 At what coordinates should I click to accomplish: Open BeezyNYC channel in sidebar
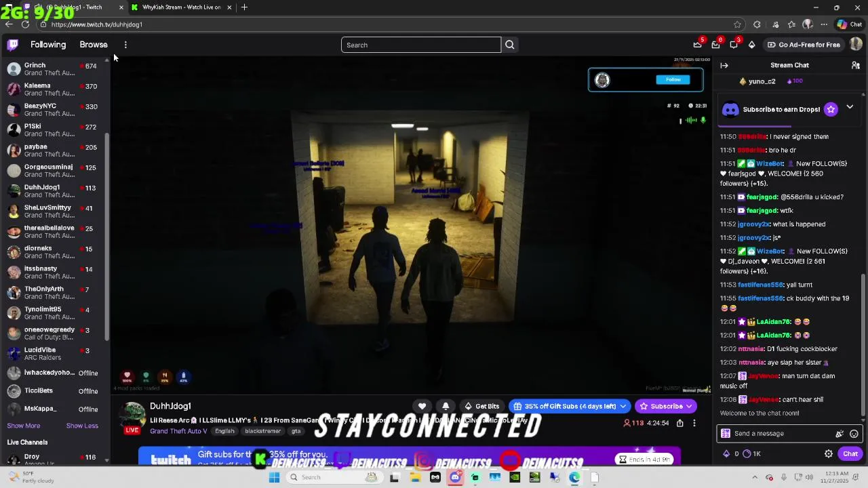(x=53, y=110)
